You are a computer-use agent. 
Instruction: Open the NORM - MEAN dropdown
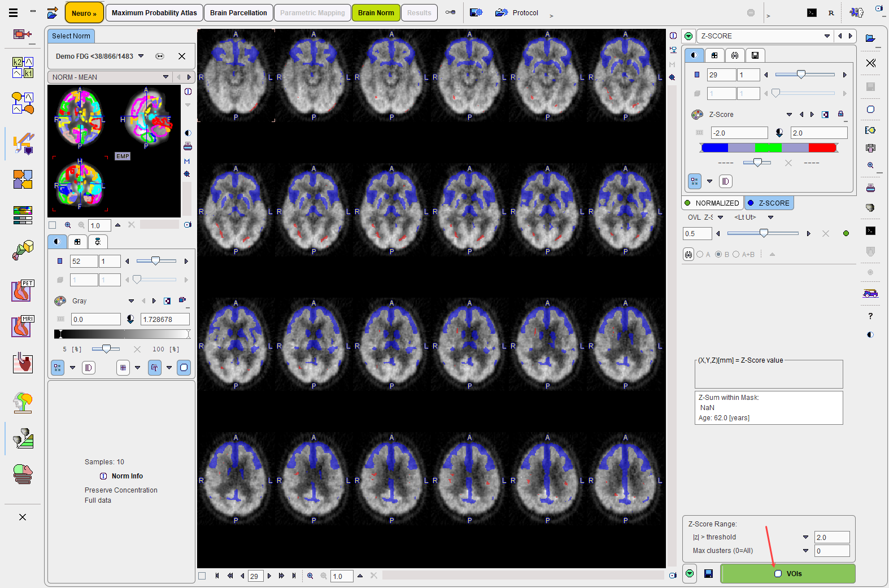tap(165, 77)
